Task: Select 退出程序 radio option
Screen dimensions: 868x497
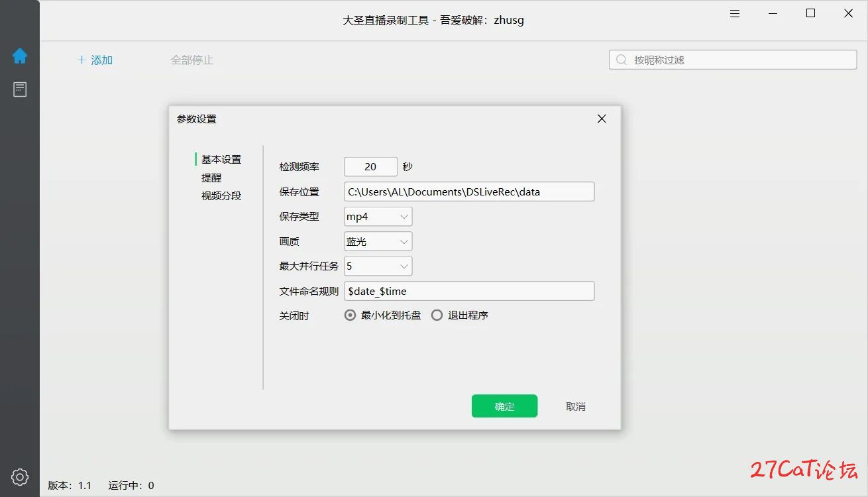Action: (x=460, y=315)
